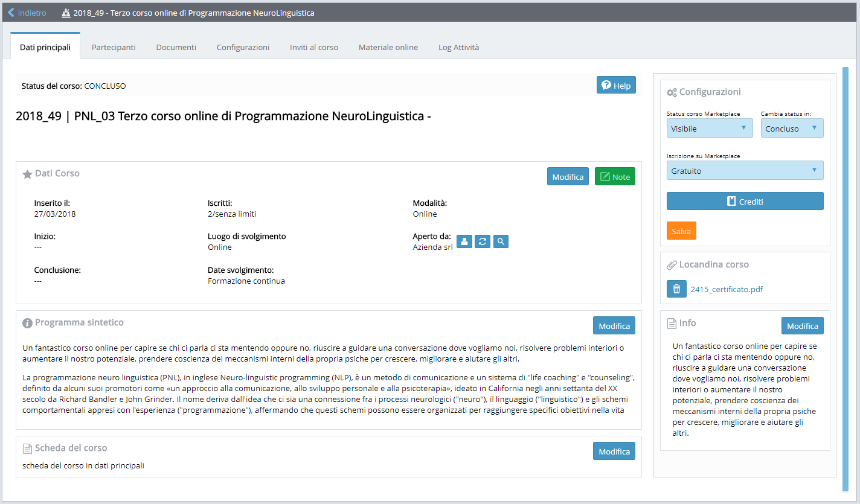Open the Status corso Marketplace dropdown
The height and width of the screenshot is (504, 860).
click(x=710, y=128)
